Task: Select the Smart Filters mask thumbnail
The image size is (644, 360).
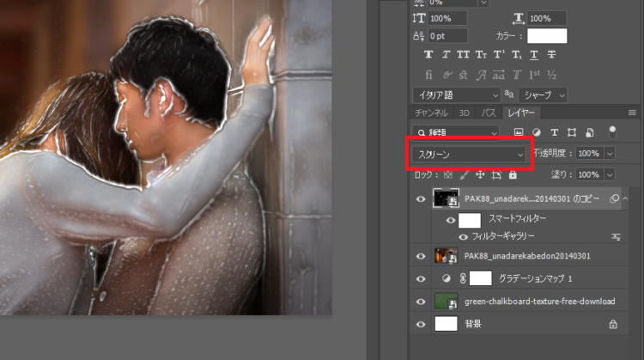Action: click(x=470, y=220)
